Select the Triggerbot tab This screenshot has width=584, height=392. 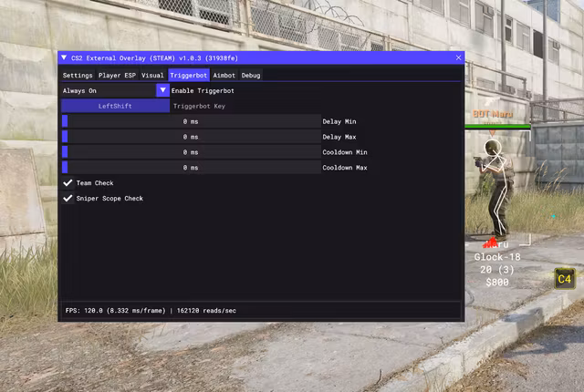(189, 75)
